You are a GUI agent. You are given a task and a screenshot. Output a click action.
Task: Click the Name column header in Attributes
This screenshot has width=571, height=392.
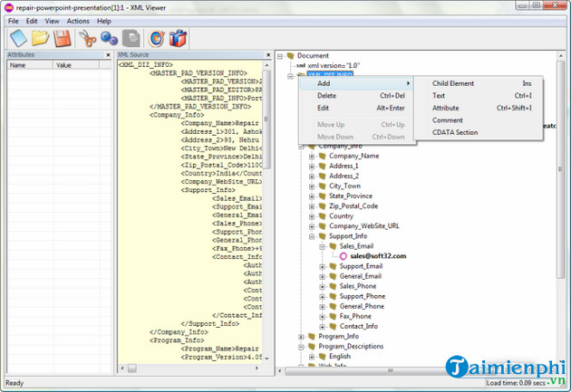pyautogui.click(x=30, y=65)
